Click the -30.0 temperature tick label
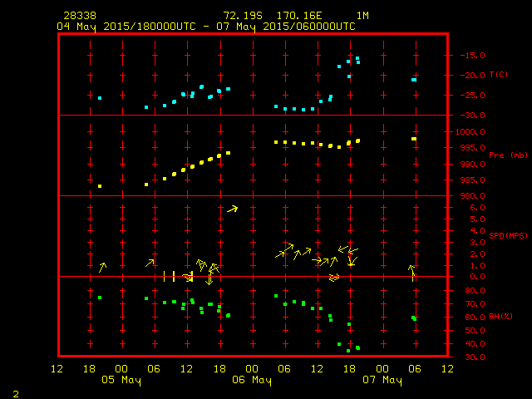 472,116
